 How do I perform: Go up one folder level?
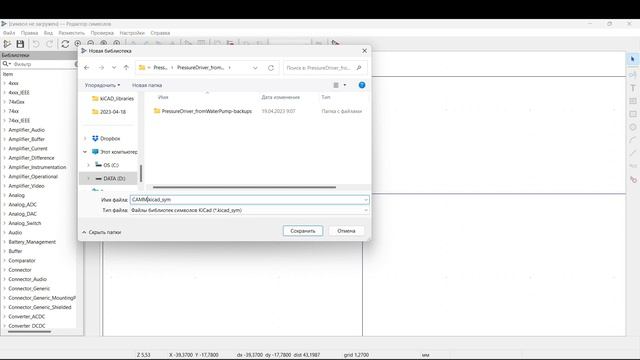pyautogui.click(x=126, y=68)
